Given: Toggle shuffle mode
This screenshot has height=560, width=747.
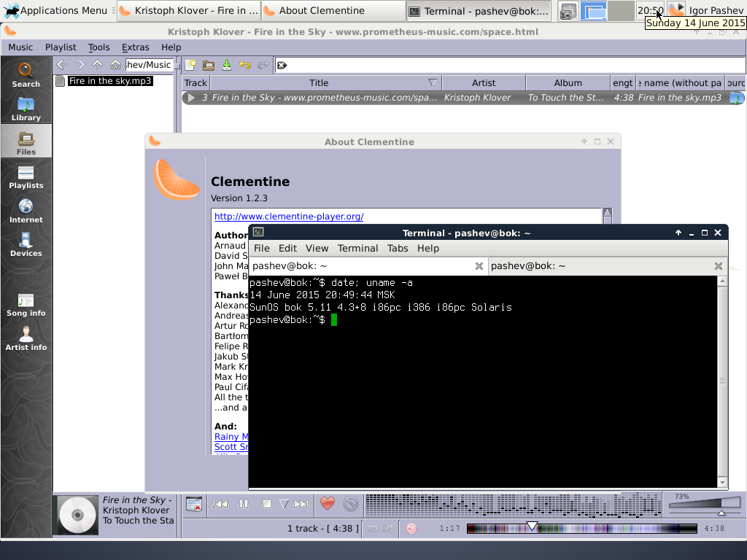Looking at the screenshot, I should pos(388,529).
